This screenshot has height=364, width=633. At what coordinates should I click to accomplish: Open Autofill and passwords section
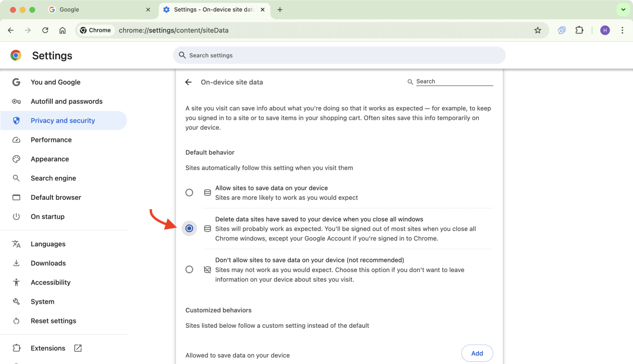click(66, 101)
